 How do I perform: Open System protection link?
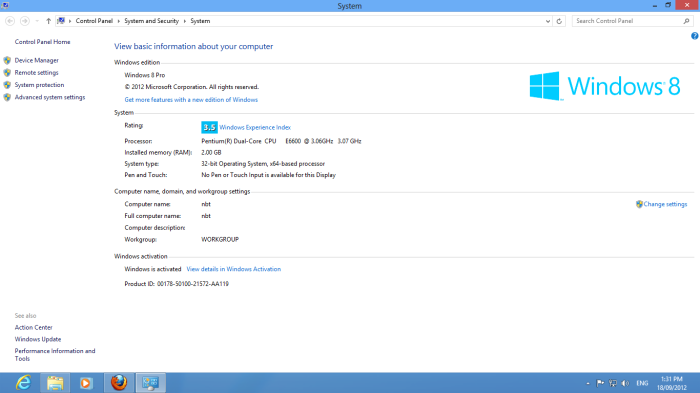point(39,85)
